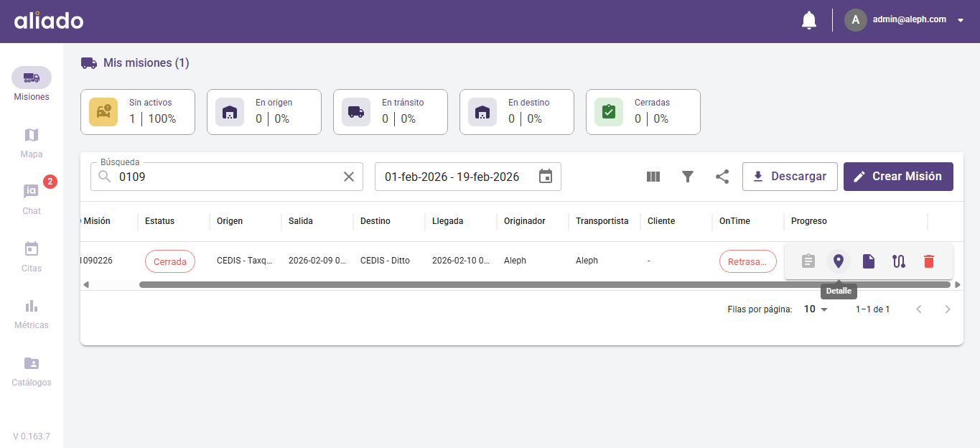The image size is (980, 448).
Task: Open the map pin Detalle icon
Action: click(x=839, y=261)
